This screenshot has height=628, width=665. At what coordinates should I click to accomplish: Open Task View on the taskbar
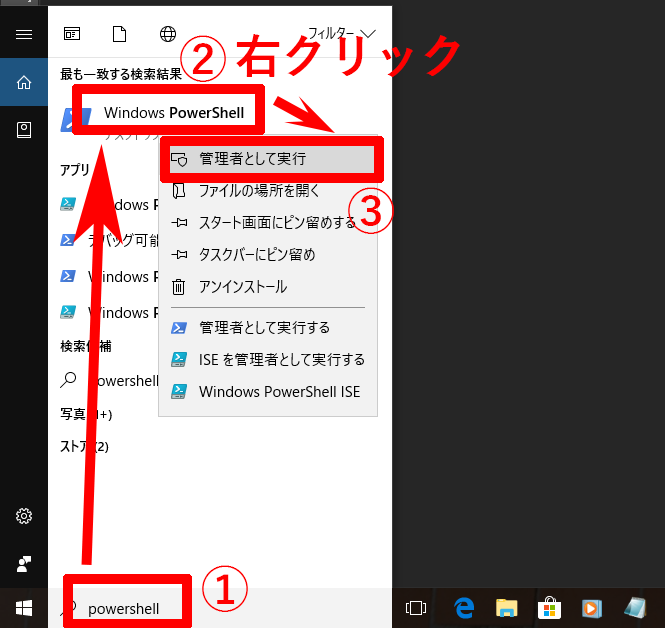(416, 608)
